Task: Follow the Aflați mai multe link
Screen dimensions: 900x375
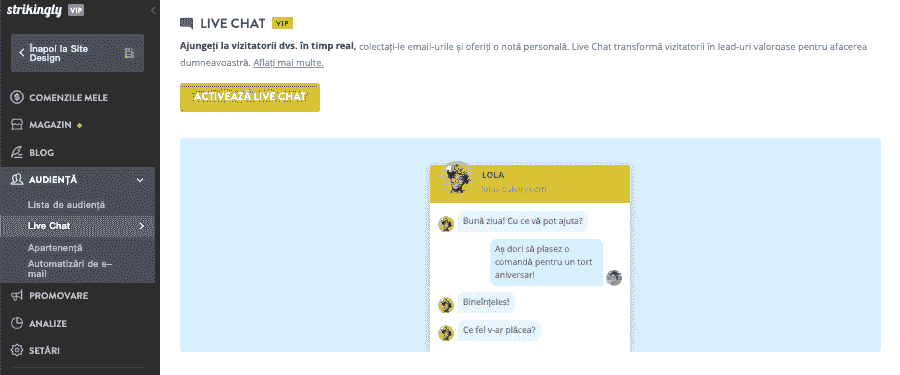Action: (x=288, y=63)
